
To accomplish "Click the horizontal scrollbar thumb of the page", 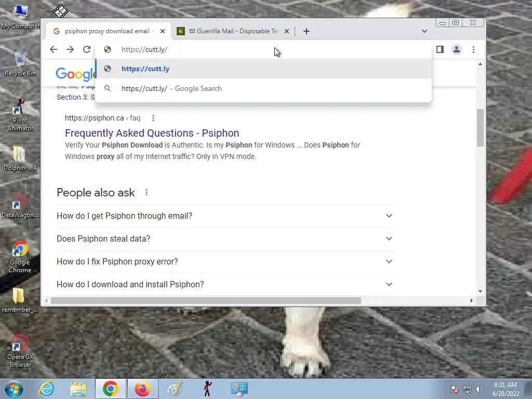I will click(x=206, y=301).
